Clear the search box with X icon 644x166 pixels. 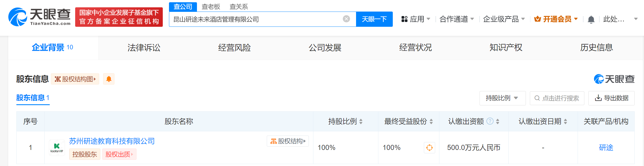pos(346,19)
